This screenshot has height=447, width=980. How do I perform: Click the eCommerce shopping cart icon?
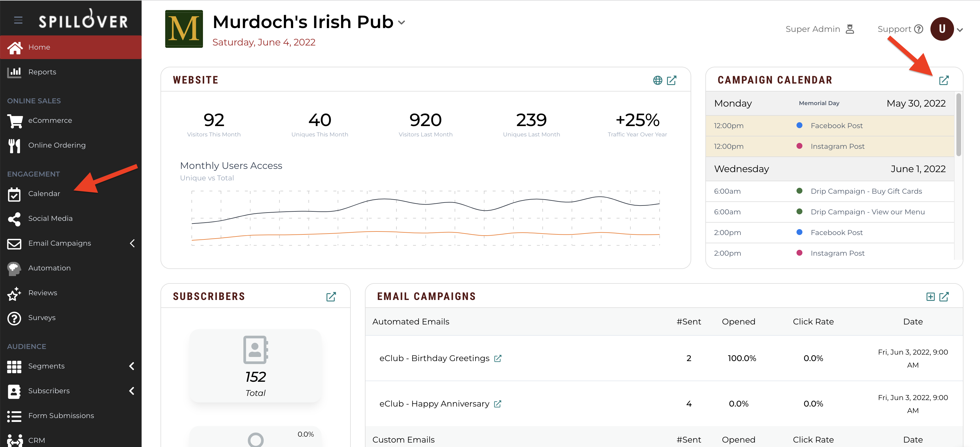[x=15, y=121]
